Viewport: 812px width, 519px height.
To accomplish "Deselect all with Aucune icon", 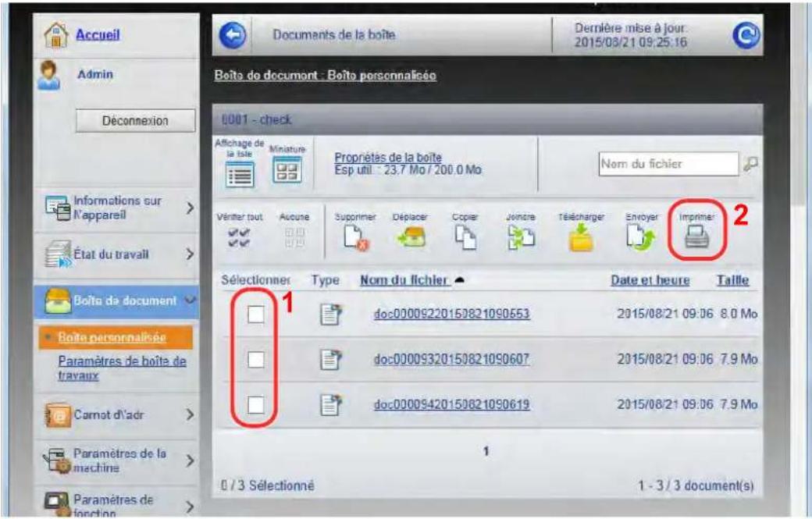I will coord(294,237).
